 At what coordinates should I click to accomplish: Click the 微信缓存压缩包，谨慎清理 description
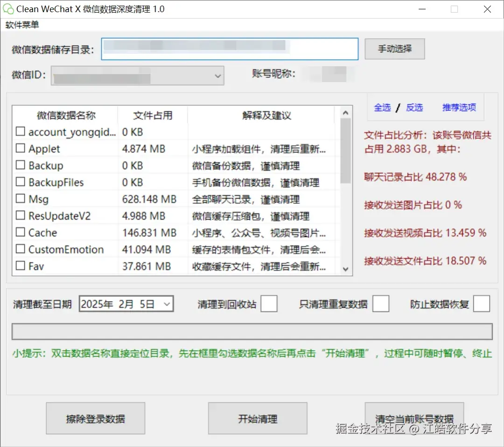click(251, 217)
